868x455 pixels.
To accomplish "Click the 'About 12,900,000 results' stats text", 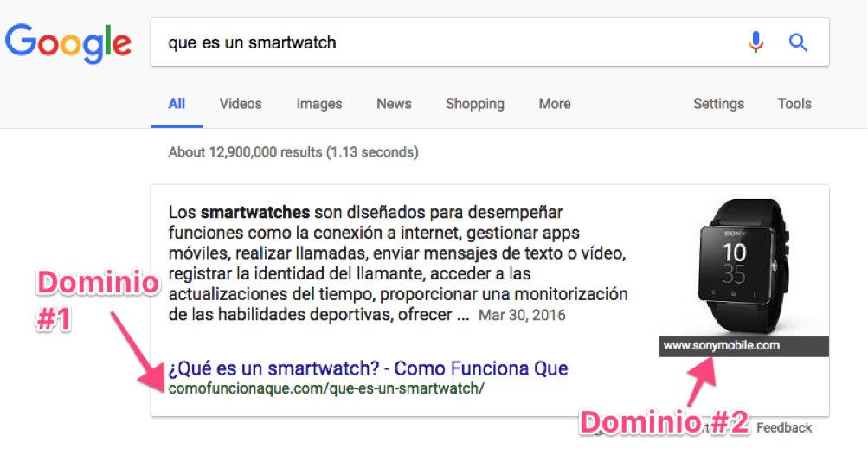I will (x=293, y=152).
